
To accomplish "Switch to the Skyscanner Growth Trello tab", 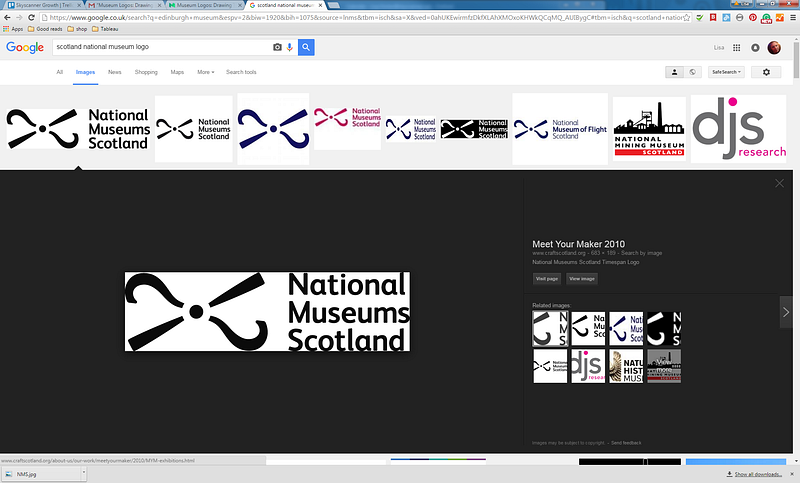I will pyautogui.click(x=44, y=5).
